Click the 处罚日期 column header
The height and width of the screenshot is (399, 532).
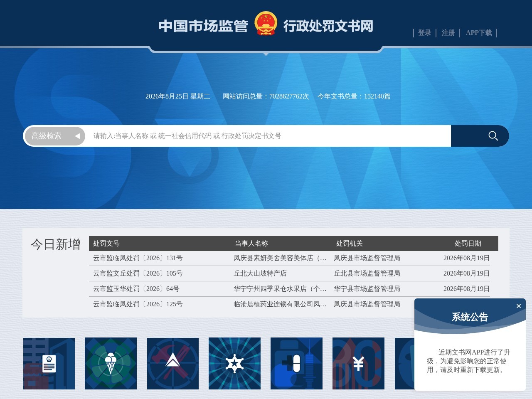(x=468, y=244)
